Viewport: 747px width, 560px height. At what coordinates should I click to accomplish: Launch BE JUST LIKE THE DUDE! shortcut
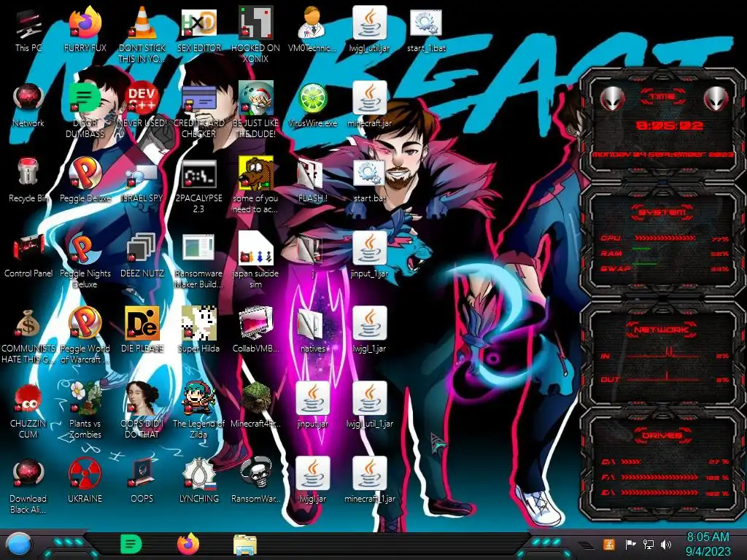pos(256,111)
